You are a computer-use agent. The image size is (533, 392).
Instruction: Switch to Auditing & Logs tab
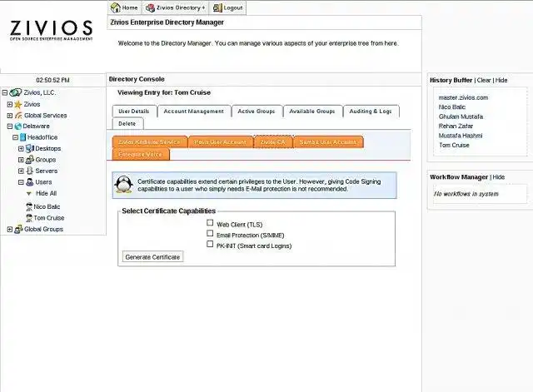point(371,111)
